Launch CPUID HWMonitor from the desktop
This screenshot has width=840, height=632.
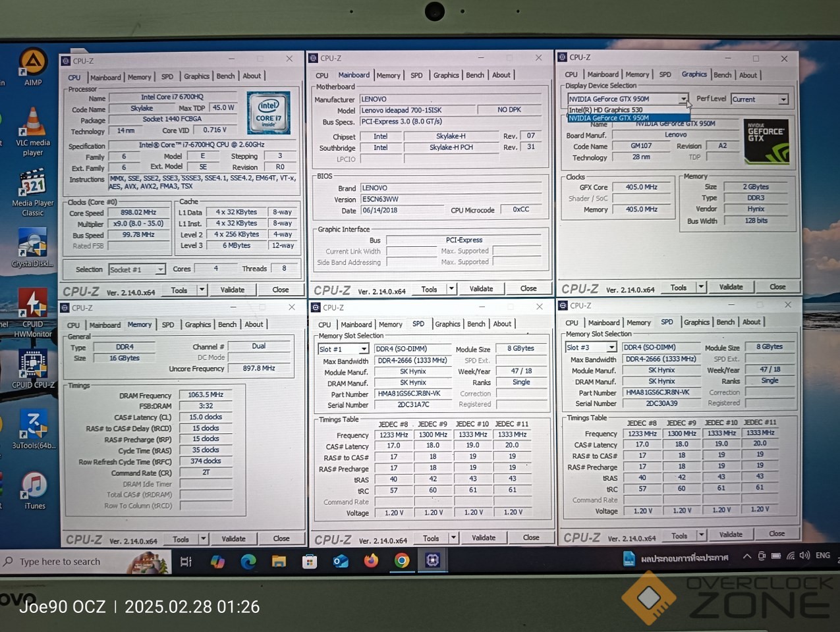tap(32, 313)
